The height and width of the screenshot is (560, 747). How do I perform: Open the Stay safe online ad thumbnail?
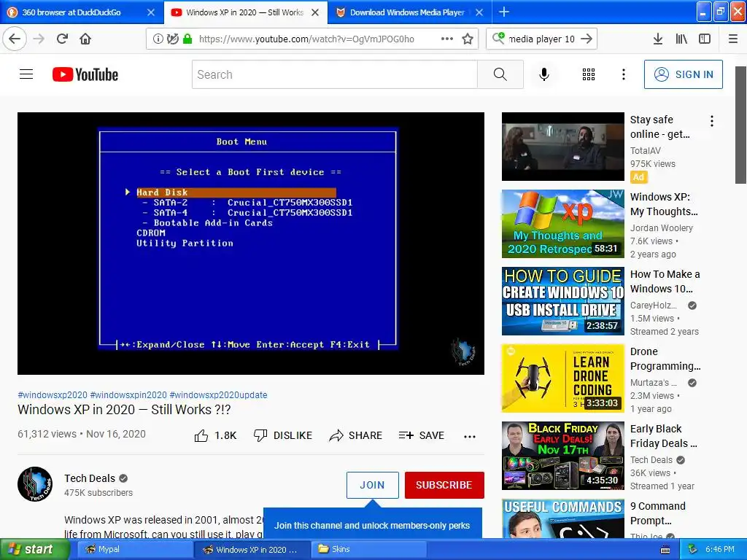click(x=562, y=146)
